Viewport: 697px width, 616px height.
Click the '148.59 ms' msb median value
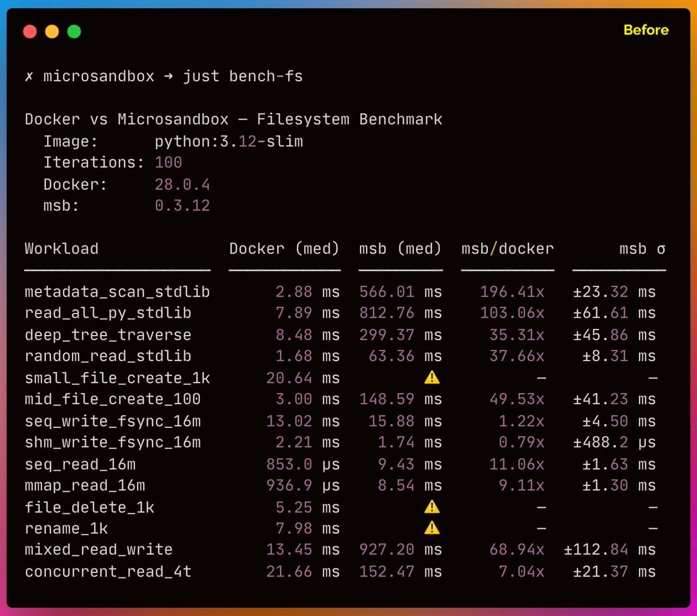tap(401, 399)
